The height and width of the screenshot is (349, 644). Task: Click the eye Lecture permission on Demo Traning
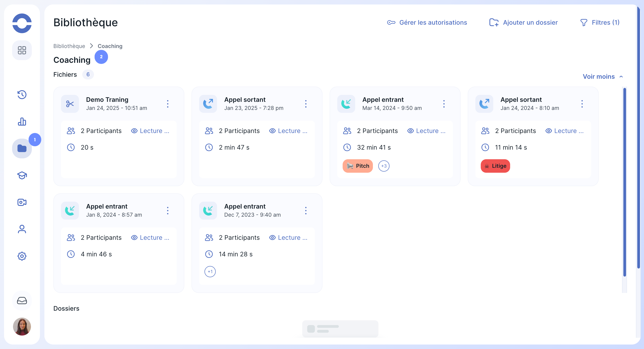150,131
